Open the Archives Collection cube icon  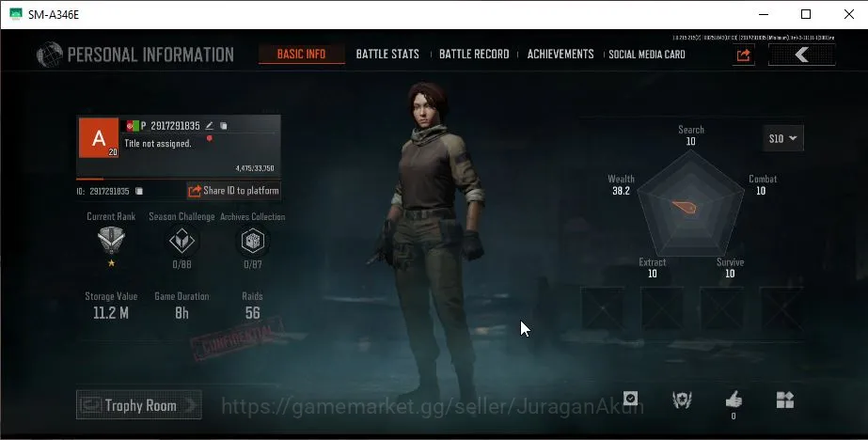[x=252, y=241]
